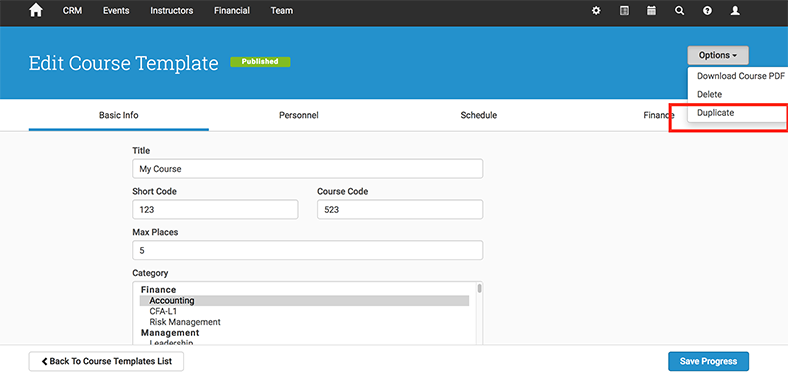788x375 pixels.
Task: Open the Events menu
Action: pos(116,11)
